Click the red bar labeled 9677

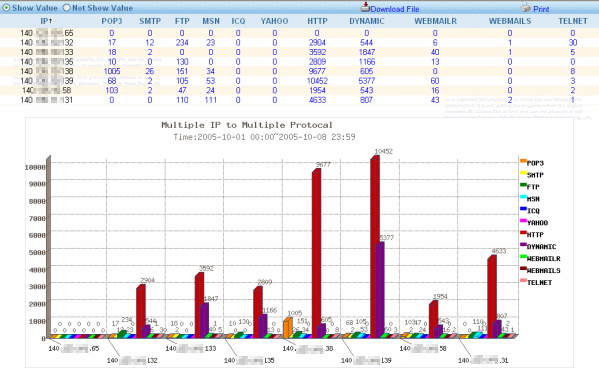pos(316,254)
